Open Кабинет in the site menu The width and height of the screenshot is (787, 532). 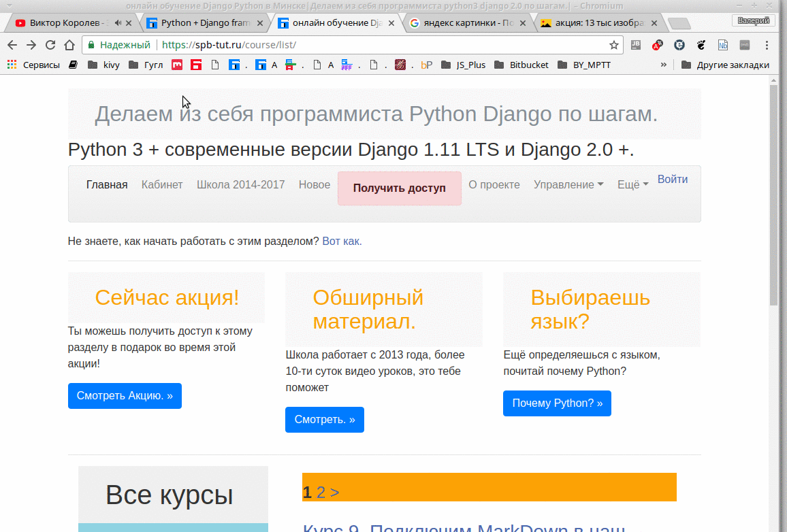tap(162, 184)
